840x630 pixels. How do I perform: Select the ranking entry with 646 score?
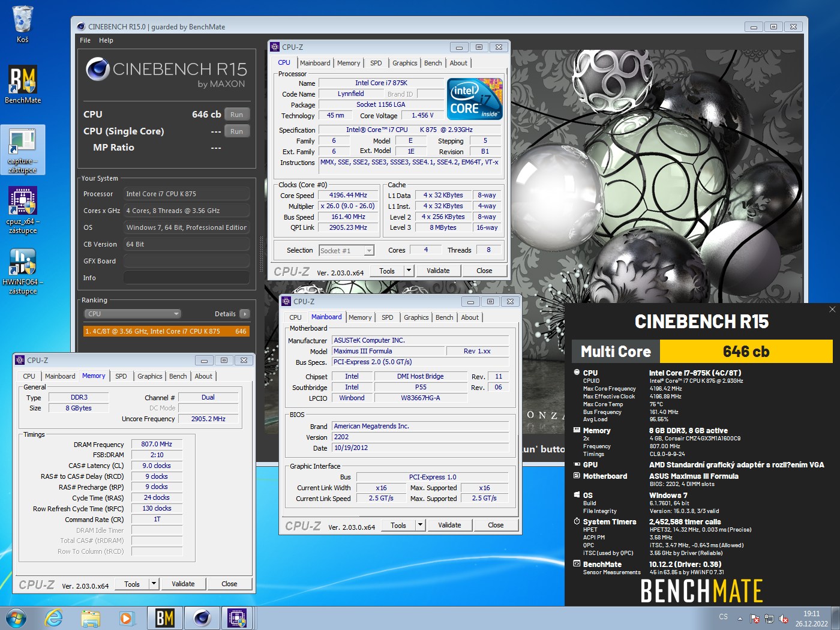pyautogui.click(x=166, y=331)
